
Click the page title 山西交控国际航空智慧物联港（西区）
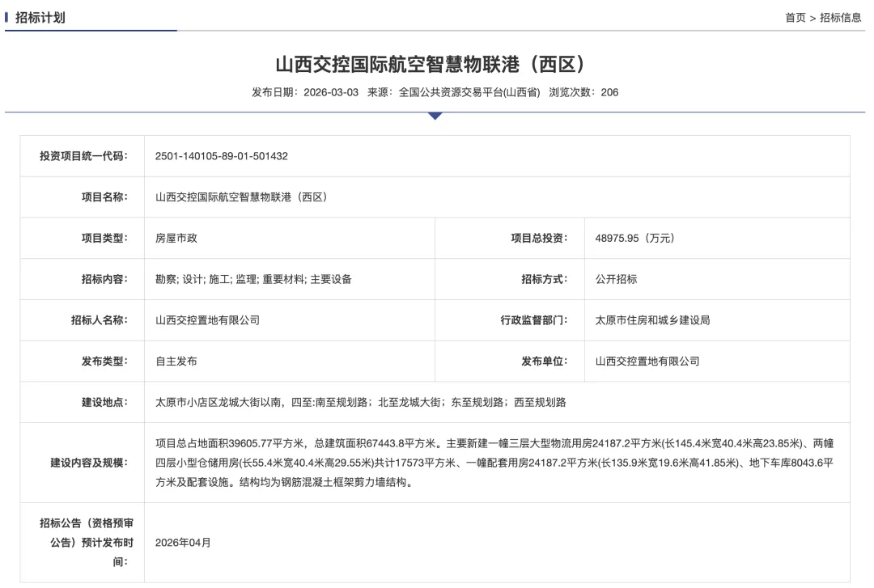pyautogui.click(x=435, y=64)
